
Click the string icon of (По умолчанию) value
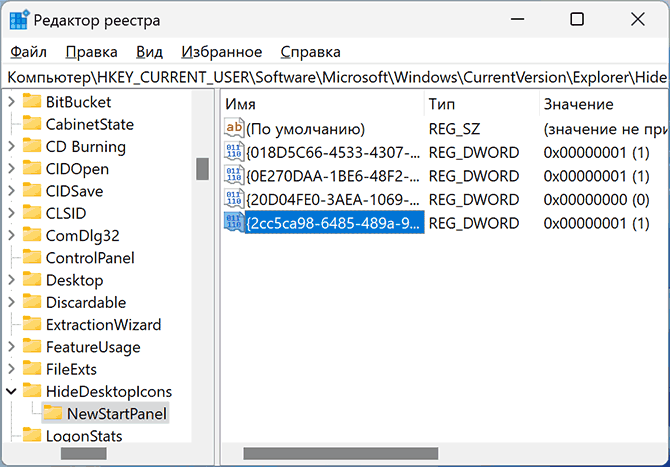pyautogui.click(x=234, y=129)
